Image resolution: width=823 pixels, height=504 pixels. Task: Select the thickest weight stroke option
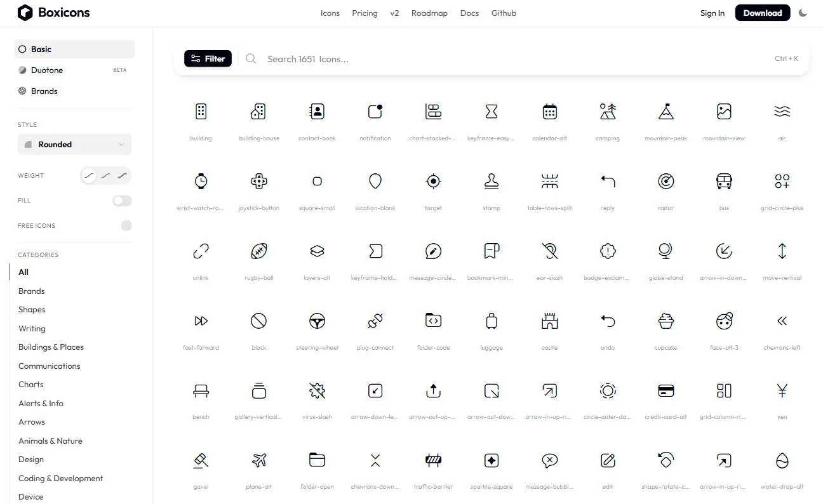tap(122, 175)
